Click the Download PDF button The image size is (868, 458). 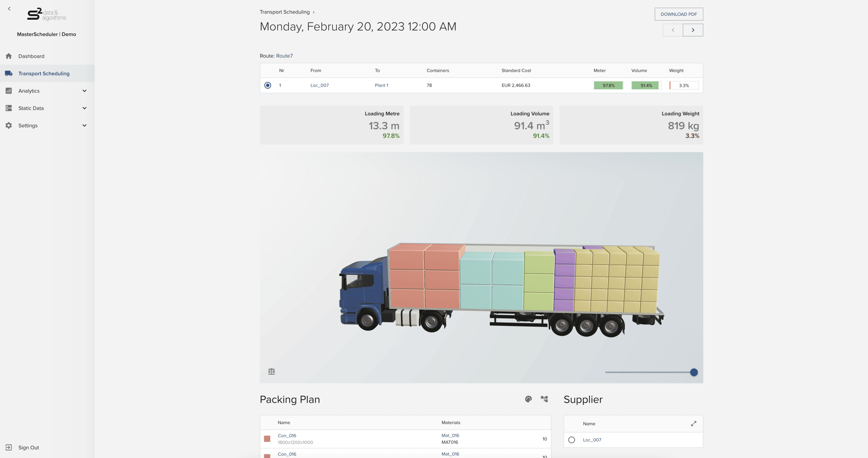click(x=678, y=14)
